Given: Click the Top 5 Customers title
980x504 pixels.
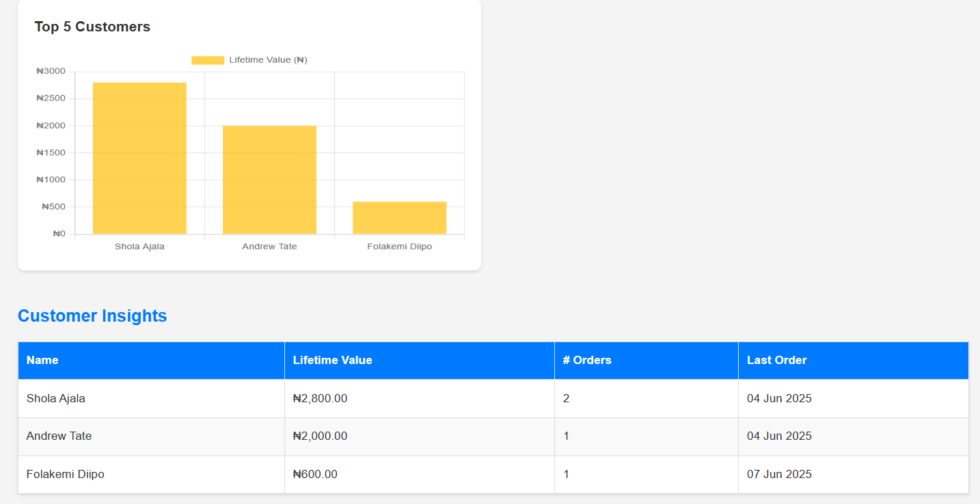Looking at the screenshot, I should (92, 27).
